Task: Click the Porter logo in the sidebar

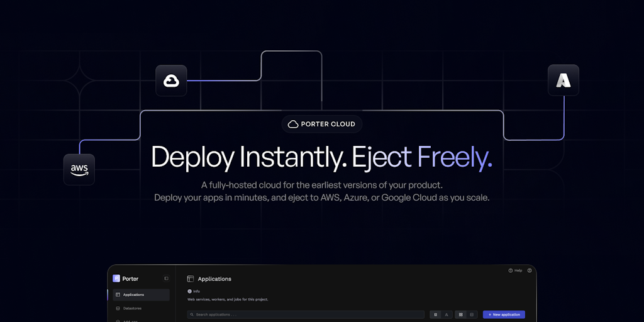Action: coord(125,279)
